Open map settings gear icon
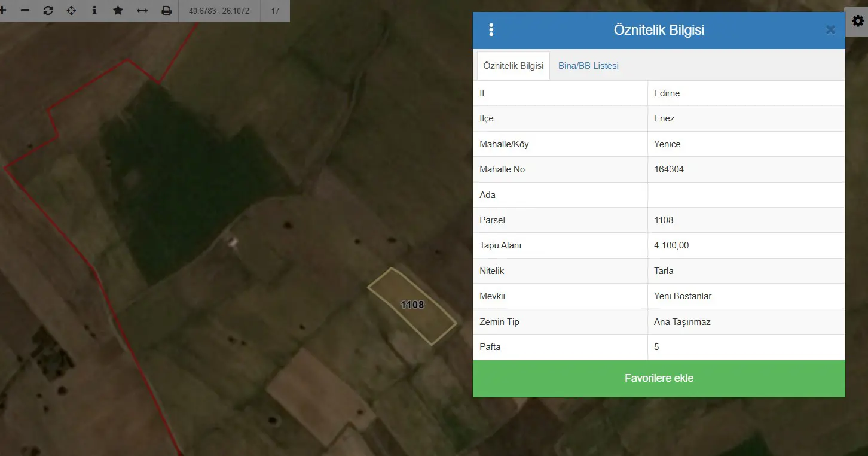Screen dimensions: 868x456 pos(858,21)
